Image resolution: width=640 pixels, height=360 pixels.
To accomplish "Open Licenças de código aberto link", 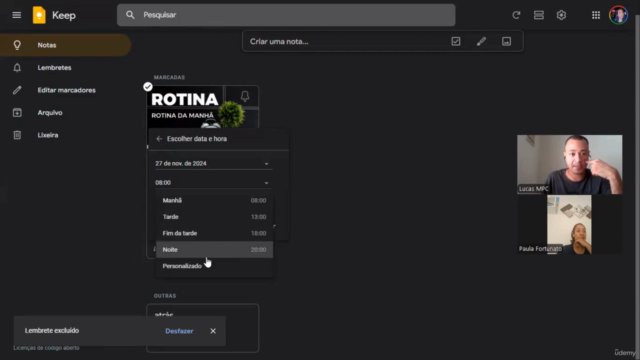I will click(x=47, y=348).
